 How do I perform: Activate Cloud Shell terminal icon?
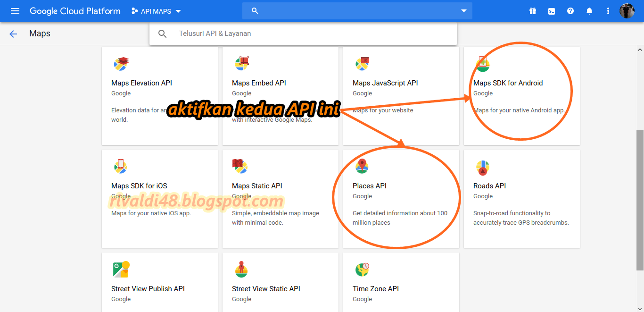pyautogui.click(x=552, y=11)
